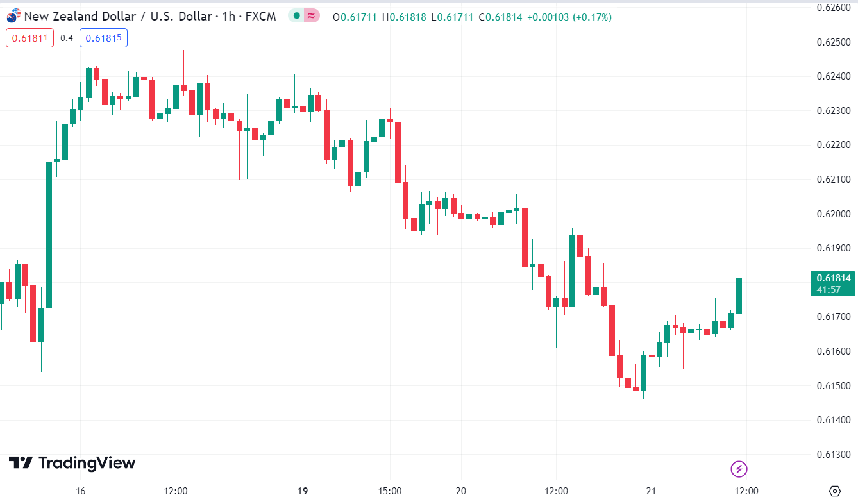Click the 0.61300 price scale label
This screenshot has height=504, width=858.
coord(834,455)
